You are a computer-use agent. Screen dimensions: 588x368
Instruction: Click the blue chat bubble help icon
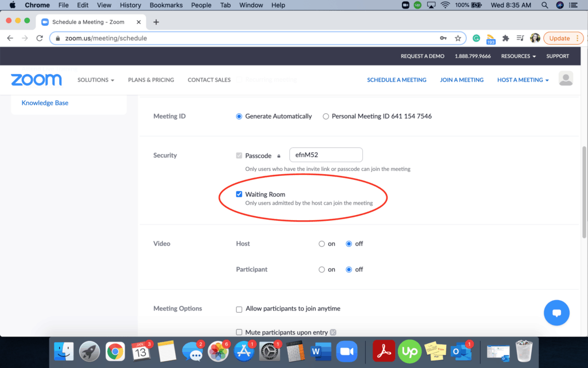(x=556, y=313)
